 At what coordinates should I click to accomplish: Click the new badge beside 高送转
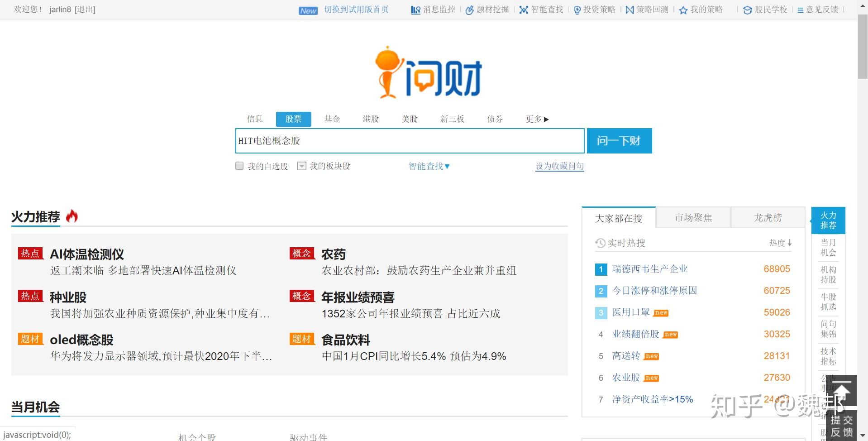click(651, 356)
